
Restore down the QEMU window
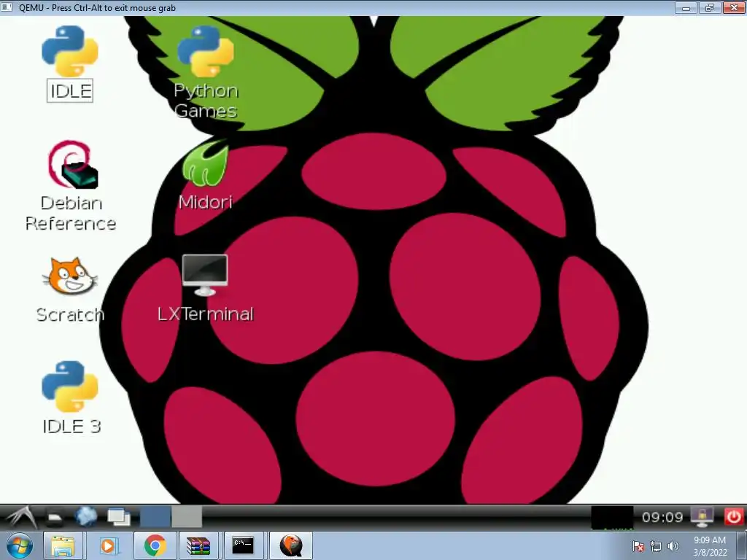[x=710, y=7]
